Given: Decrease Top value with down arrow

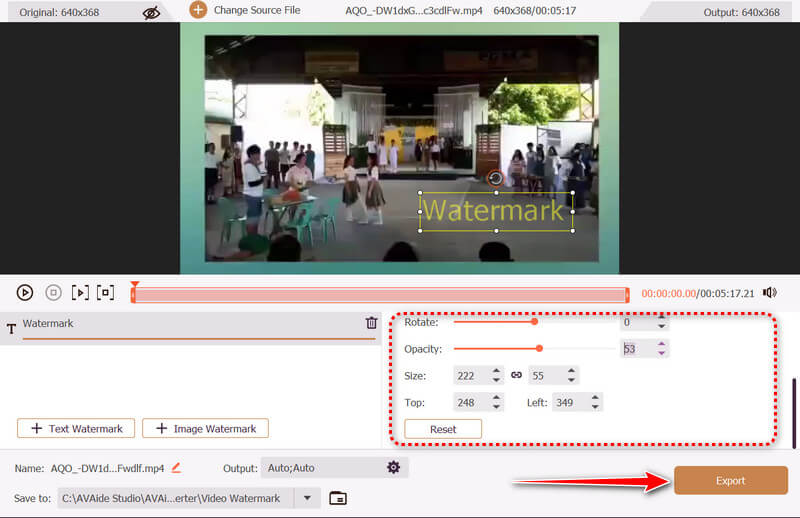Looking at the screenshot, I should [x=496, y=407].
